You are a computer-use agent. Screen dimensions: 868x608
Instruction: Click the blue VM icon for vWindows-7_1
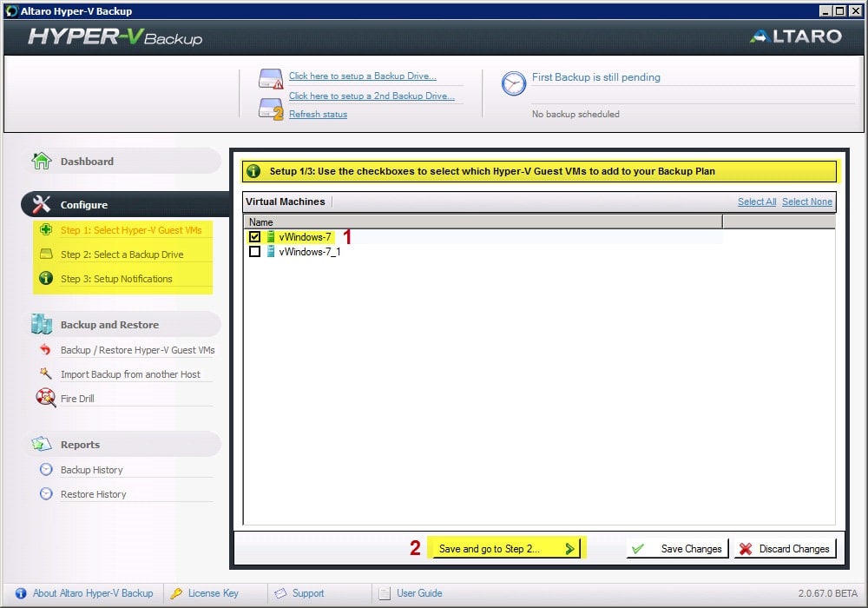[271, 251]
